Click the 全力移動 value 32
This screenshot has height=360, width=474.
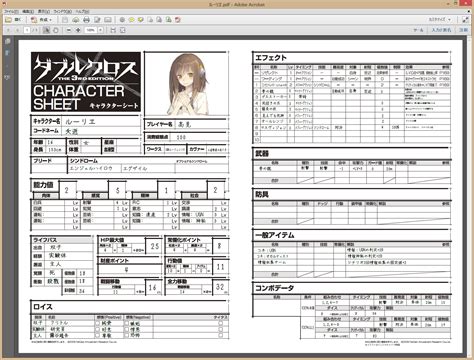pyautogui.click(x=220, y=287)
